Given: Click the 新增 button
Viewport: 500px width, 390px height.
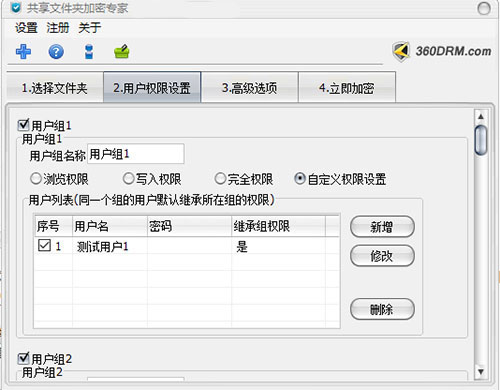Looking at the screenshot, I should click(382, 227).
